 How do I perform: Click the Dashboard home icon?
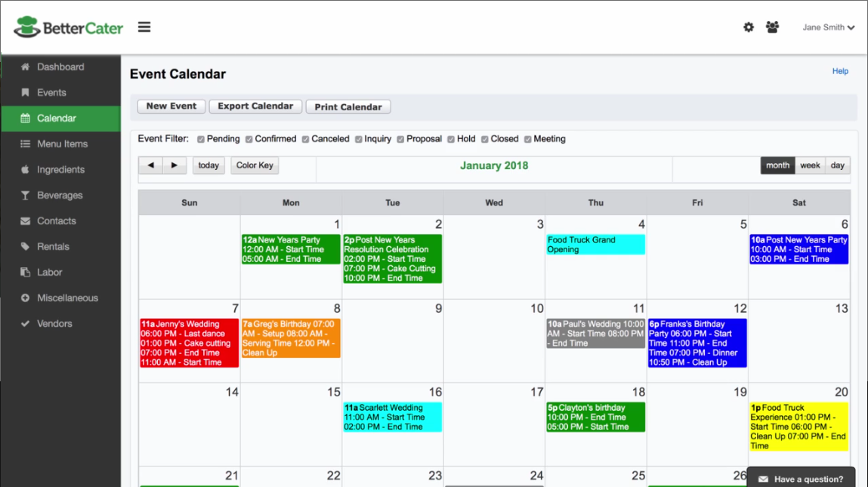(25, 67)
